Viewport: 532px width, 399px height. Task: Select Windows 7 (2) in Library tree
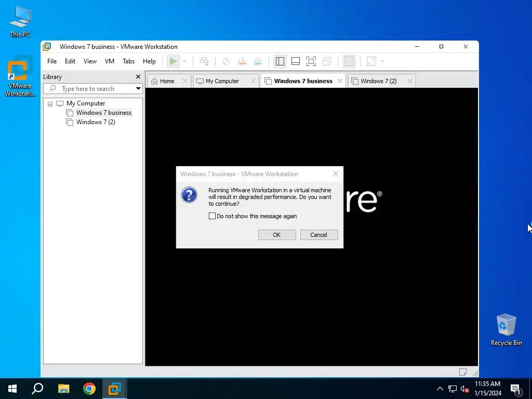(96, 122)
